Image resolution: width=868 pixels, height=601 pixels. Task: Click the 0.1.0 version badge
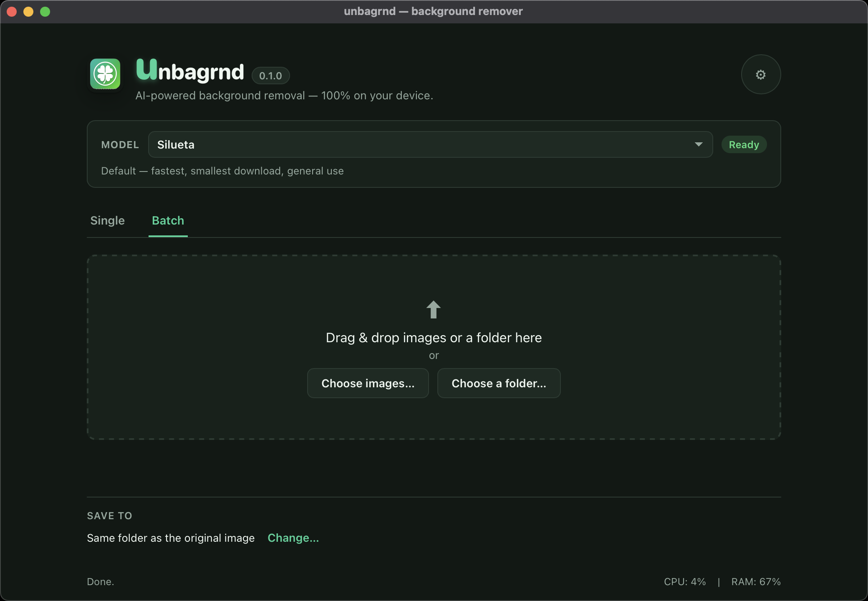[x=270, y=76]
